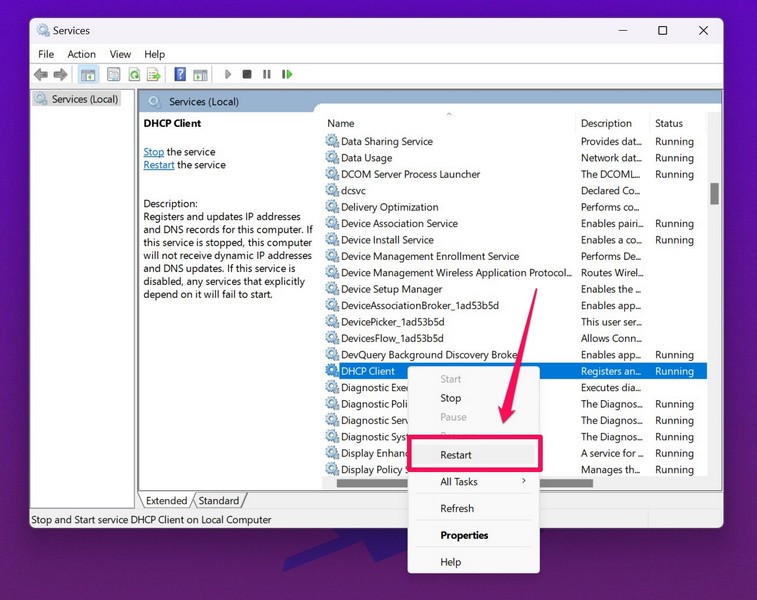Sort by the Status column header
This screenshot has width=757, height=600.
point(669,124)
